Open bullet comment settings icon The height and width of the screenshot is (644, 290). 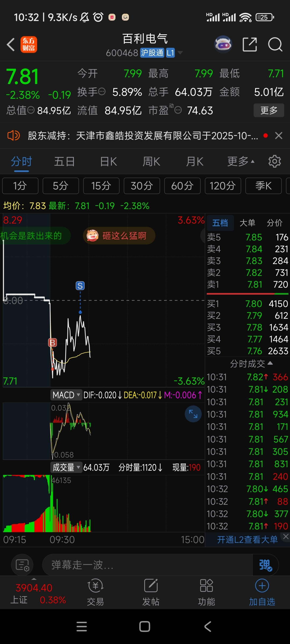click(x=22, y=565)
